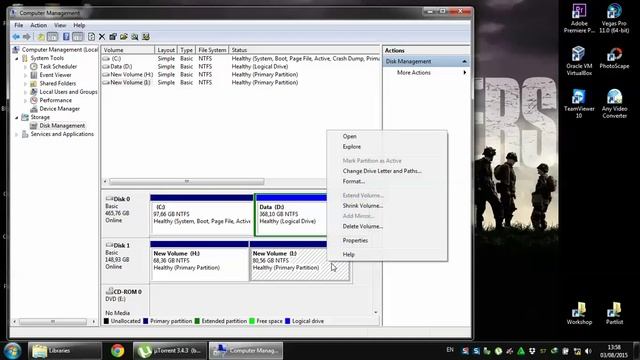Choose Help in the context menu
The height and width of the screenshot is (360, 640).
pyautogui.click(x=387, y=254)
